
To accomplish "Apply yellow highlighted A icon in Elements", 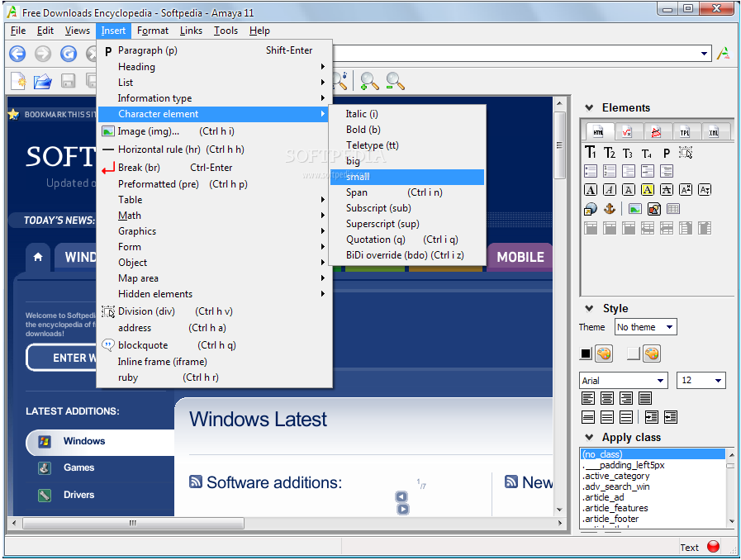I will tap(648, 190).
